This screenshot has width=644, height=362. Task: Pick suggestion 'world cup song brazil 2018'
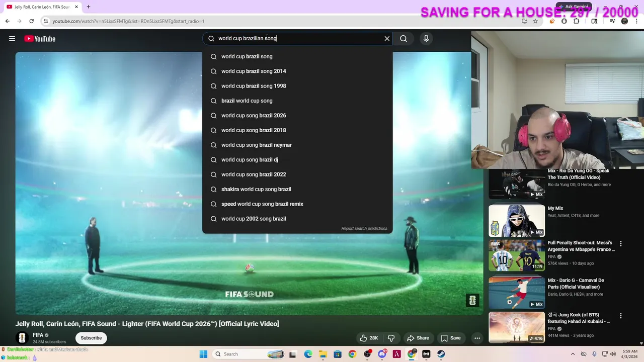point(297,130)
